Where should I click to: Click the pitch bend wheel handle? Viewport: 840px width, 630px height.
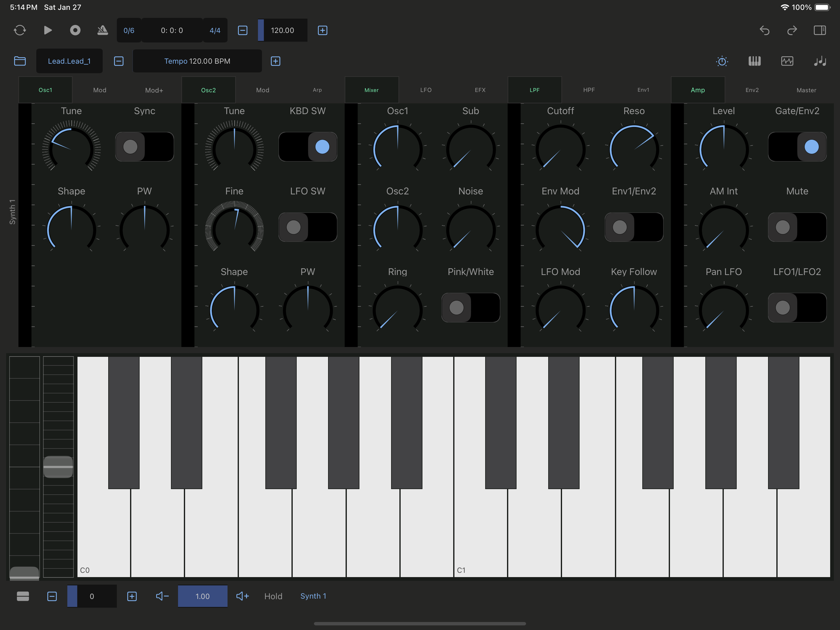click(58, 467)
